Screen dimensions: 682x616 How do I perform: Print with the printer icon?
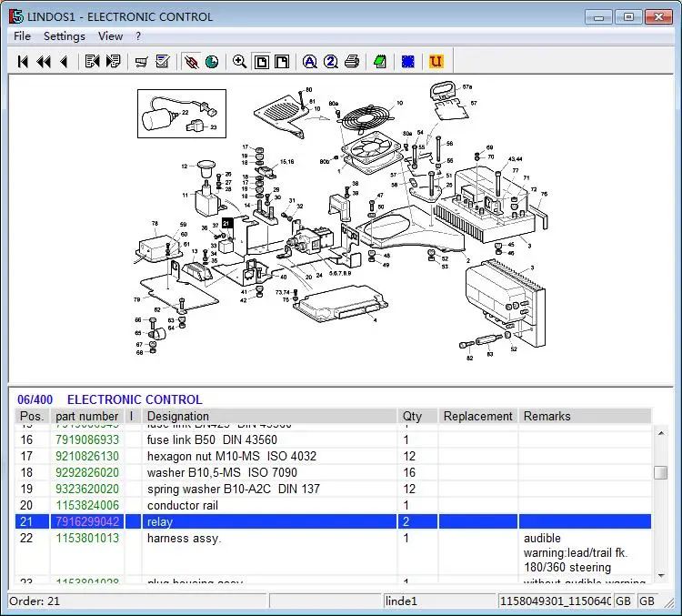352,62
